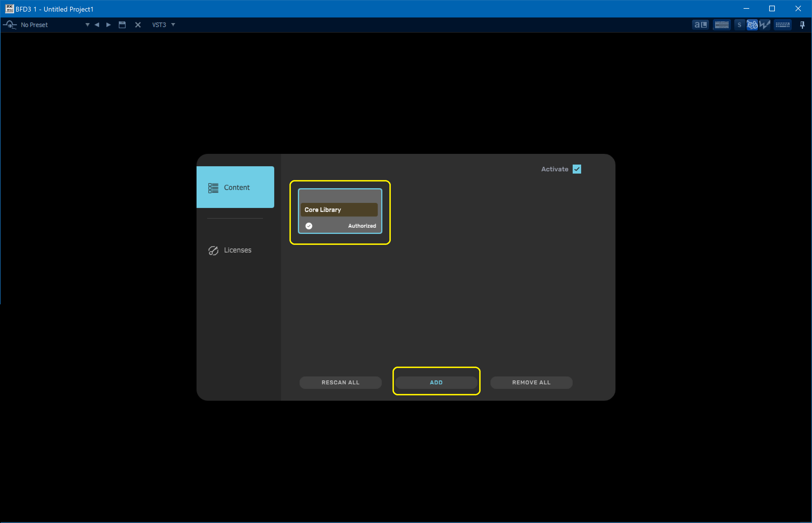Show the virtual keyboard icon
812x523 pixels.
(782, 25)
